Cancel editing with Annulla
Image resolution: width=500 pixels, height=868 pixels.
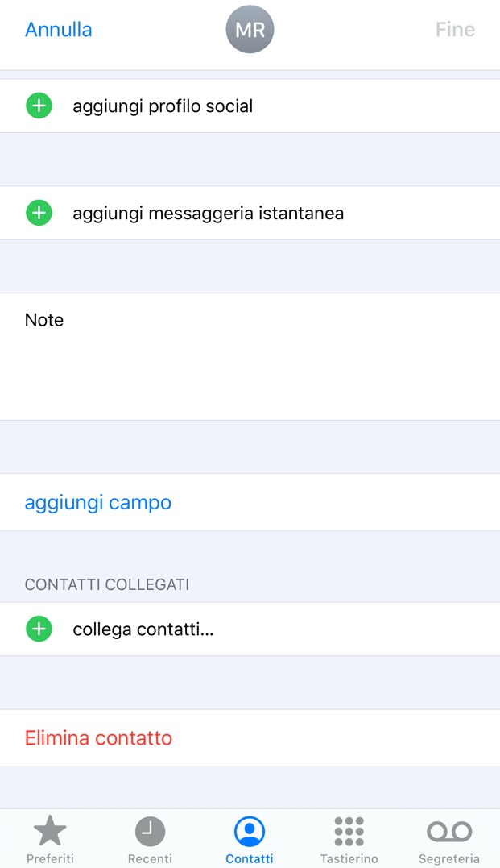tap(59, 30)
